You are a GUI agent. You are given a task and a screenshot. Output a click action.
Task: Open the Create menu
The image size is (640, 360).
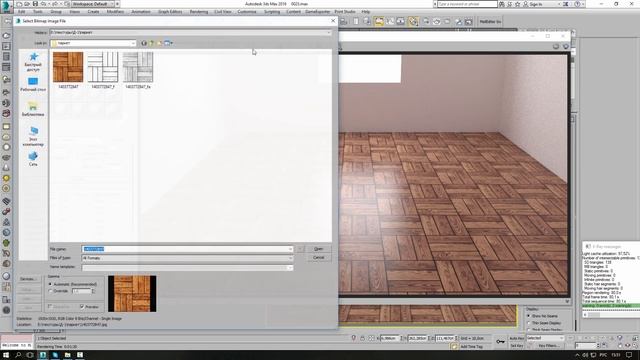pyautogui.click(x=93, y=12)
